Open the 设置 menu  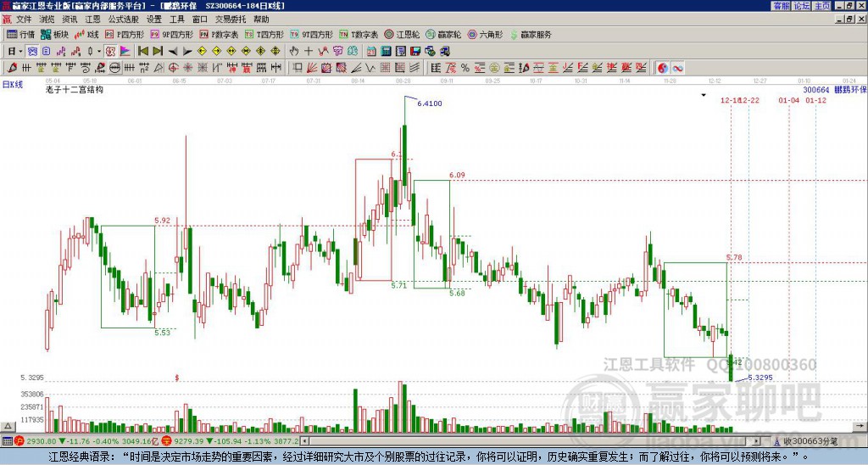click(x=154, y=20)
